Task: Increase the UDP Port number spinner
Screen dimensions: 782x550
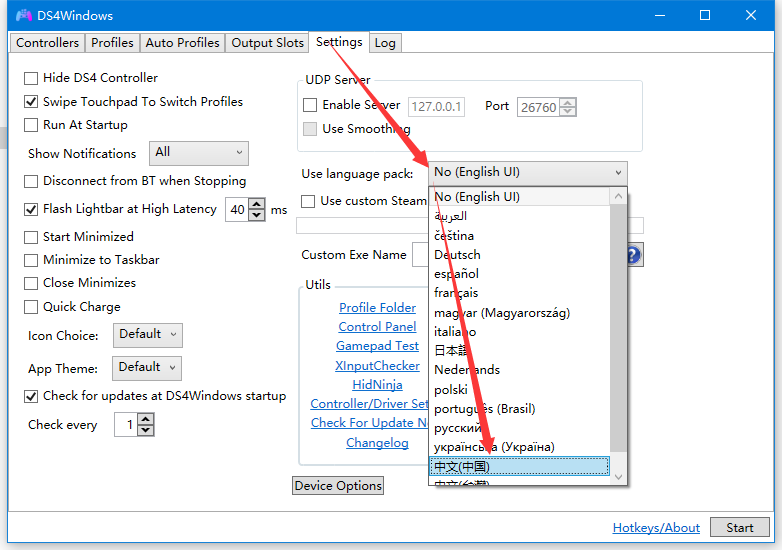Action: point(568,102)
